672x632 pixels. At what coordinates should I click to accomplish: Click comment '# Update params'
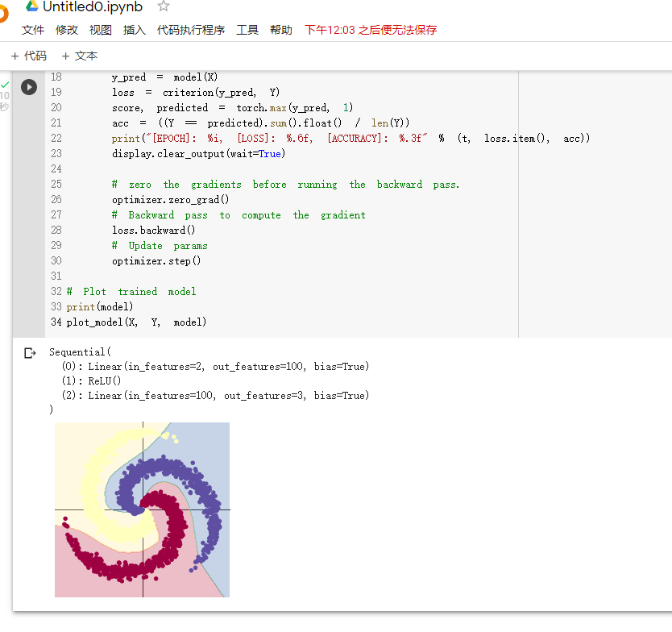click(160, 246)
